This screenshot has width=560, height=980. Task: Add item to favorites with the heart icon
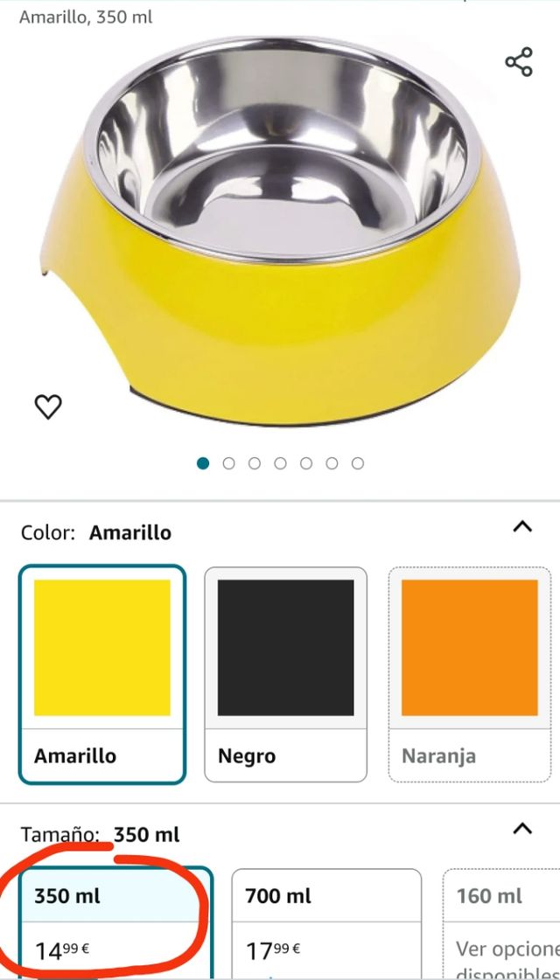point(48,407)
